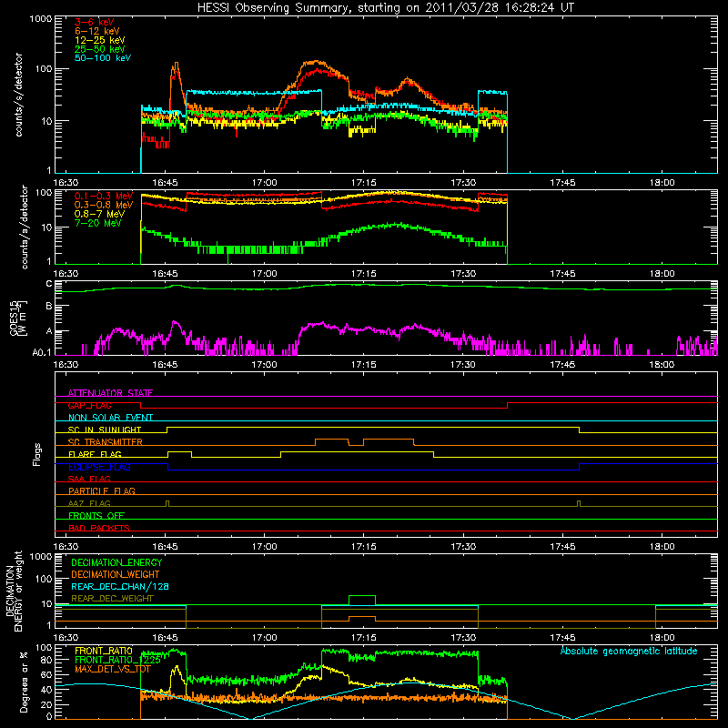Click the MAX_DET_VS_TOT legend label
The image size is (728, 728).
point(113,669)
